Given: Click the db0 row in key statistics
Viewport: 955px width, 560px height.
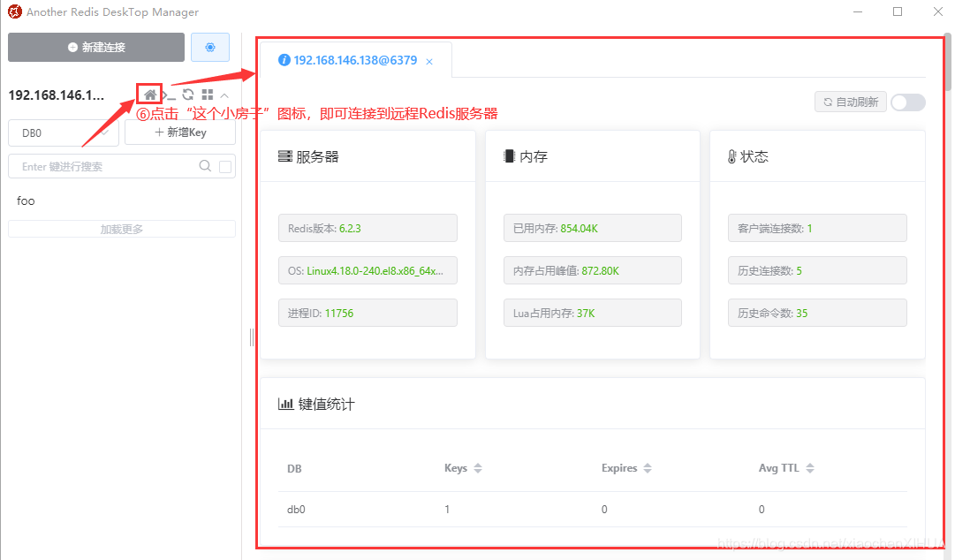Looking at the screenshot, I should click(593, 510).
